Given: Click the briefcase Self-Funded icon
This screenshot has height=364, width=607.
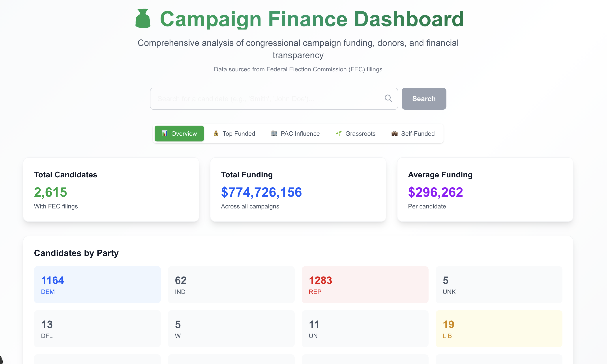Looking at the screenshot, I should pos(394,134).
